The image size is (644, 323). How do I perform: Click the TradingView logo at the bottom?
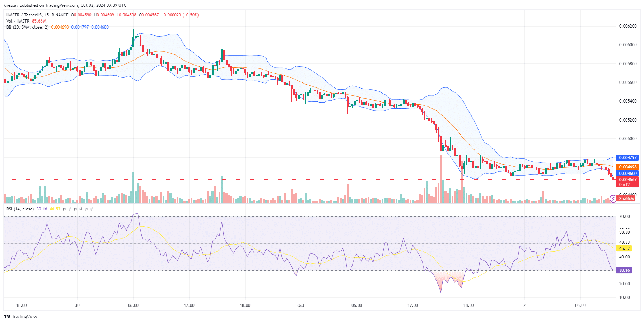pos(20,317)
